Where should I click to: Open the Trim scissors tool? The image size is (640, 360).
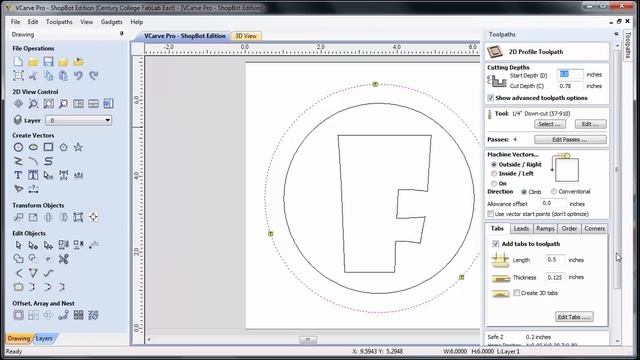63,259
